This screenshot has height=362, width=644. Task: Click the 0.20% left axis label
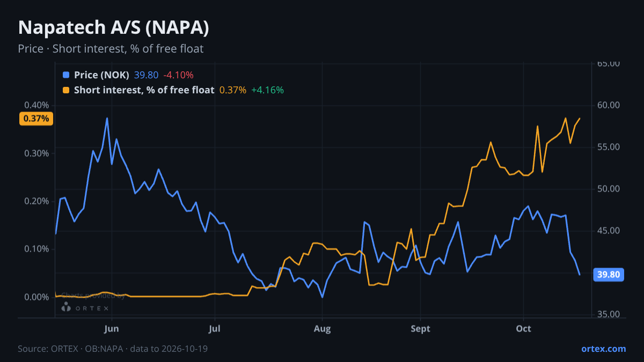pyautogui.click(x=38, y=201)
